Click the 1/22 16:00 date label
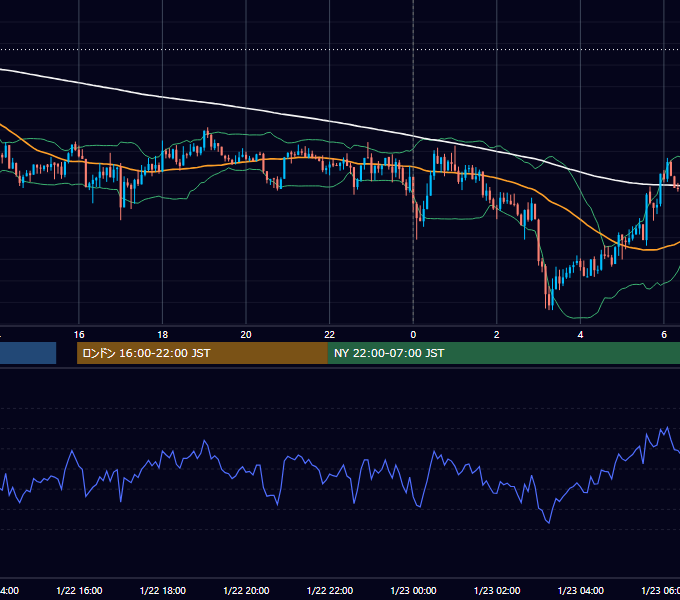This screenshot has width=680, height=600. 79,590
